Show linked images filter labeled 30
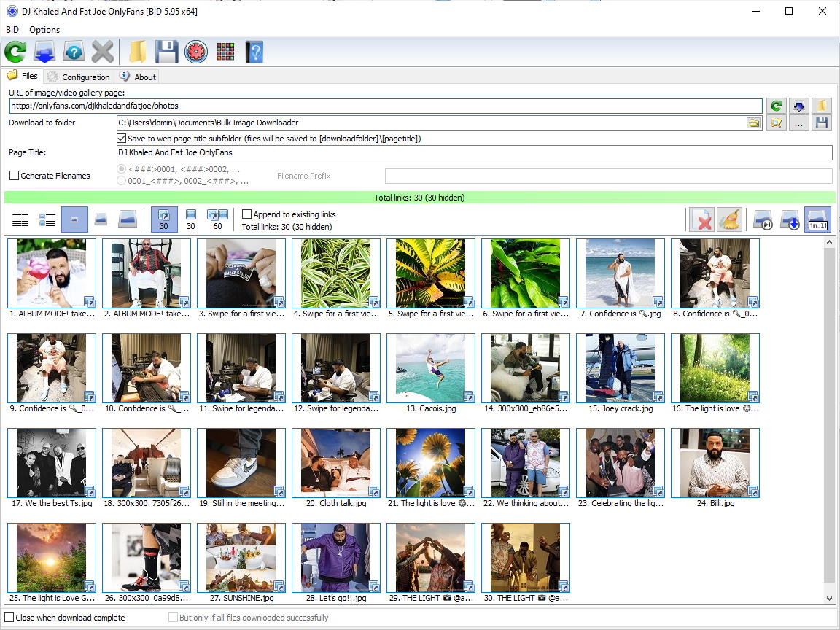 tap(164, 219)
